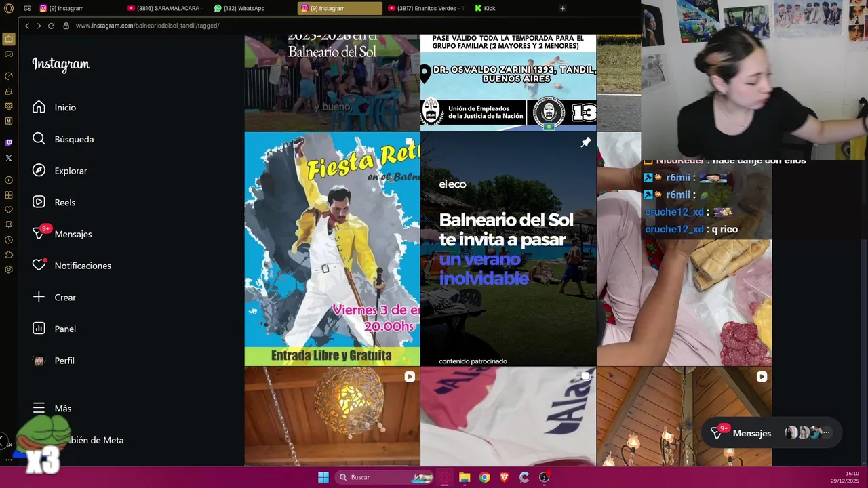Open Opera sidebar home speed-dial icon
Screen dimensions: 868x488
pyautogui.click(x=9, y=39)
